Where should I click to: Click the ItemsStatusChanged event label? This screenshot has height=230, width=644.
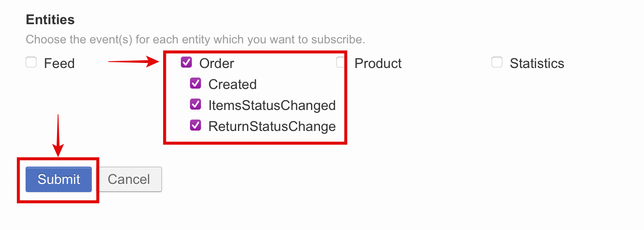coord(272,105)
